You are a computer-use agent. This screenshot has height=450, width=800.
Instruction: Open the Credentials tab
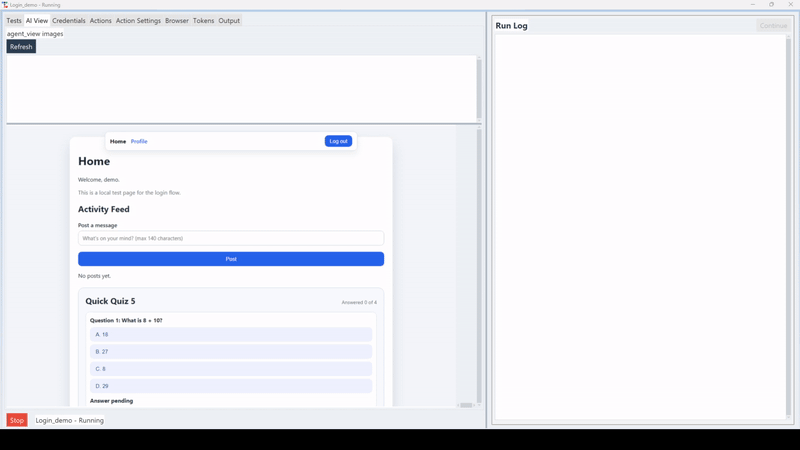tap(68, 20)
